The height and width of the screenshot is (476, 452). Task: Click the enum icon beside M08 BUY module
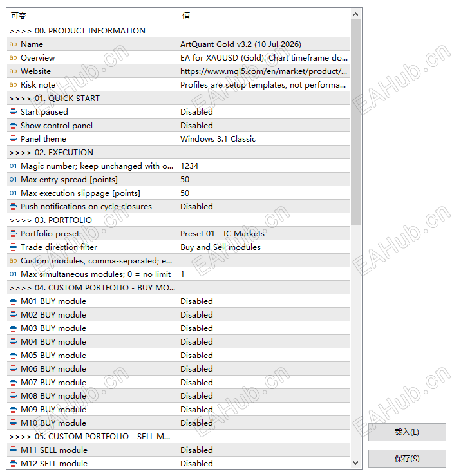tap(13, 395)
